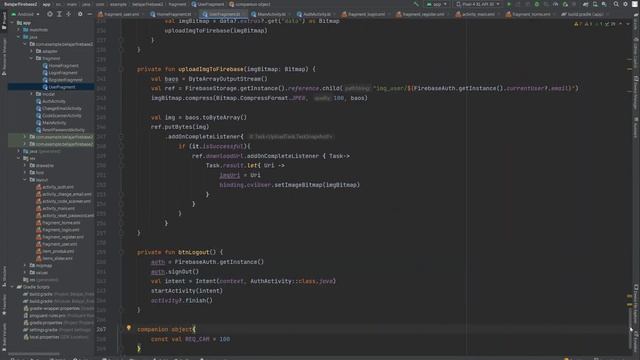Image resolution: width=640 pixels, height=360 pixels.
Task: Place cursor on btnLogout function name
Action: pyautogui.click(x=193, y=252)
